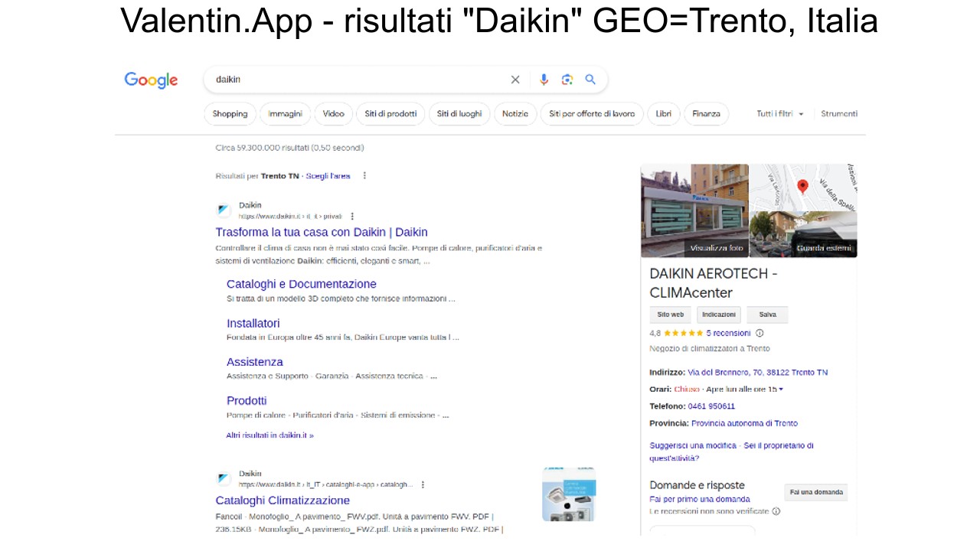Clear the search box with X icon
The image size is (980, 551).
point(515,80)
